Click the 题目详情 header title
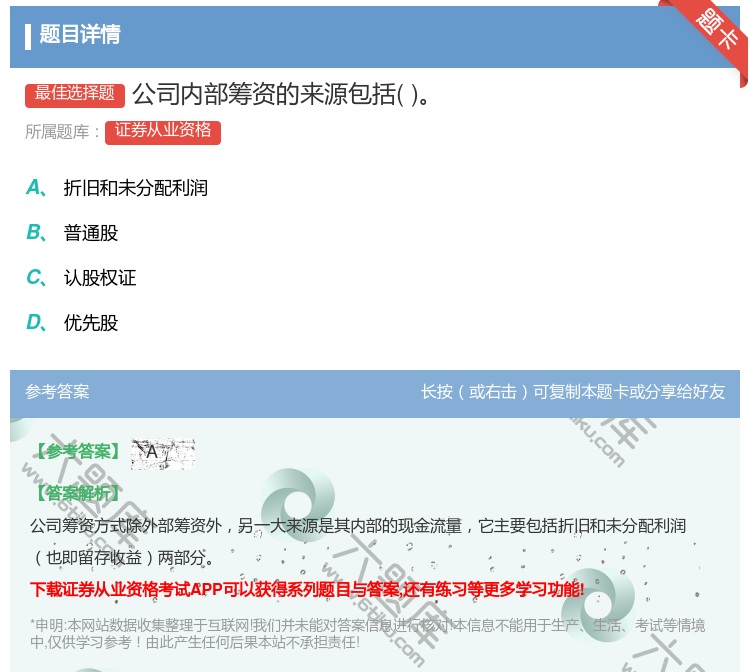 [x=80, y=35]
